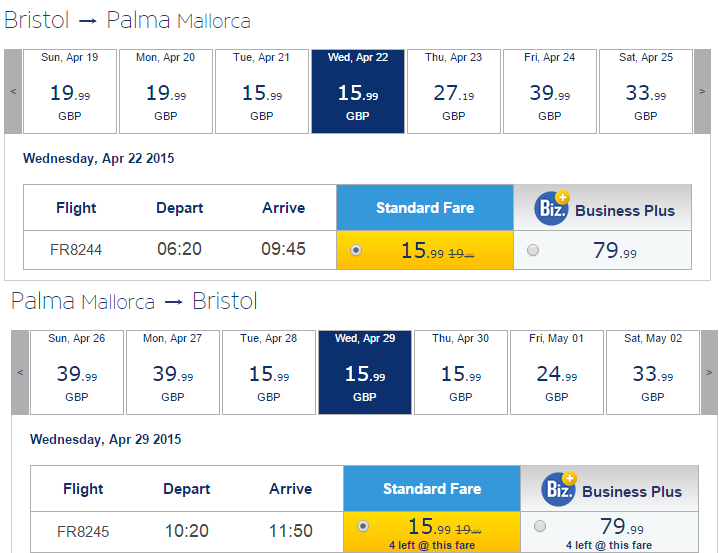This screenshot has height=553, width=719.
Task: Click the outbound Business Plus Biz logo
Action: tap(552, 208)
